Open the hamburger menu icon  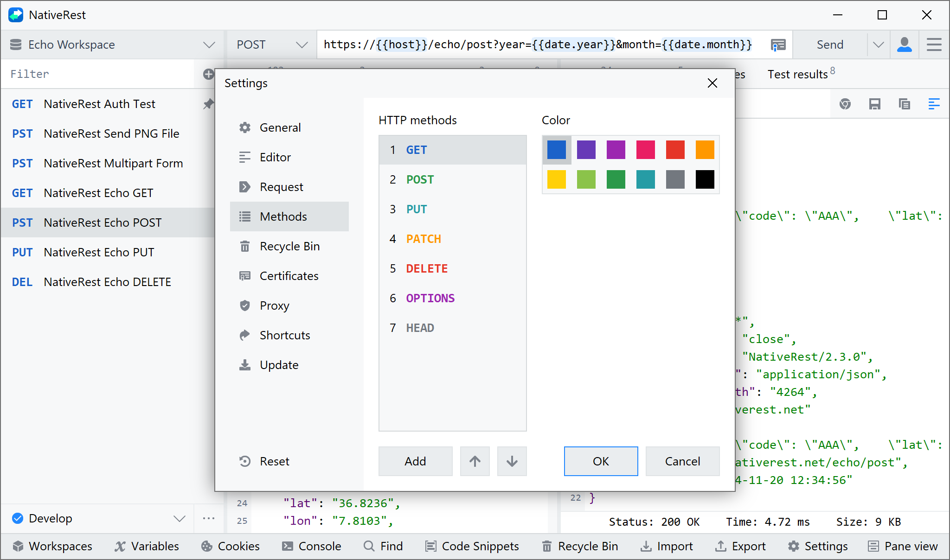coord(934,45)
